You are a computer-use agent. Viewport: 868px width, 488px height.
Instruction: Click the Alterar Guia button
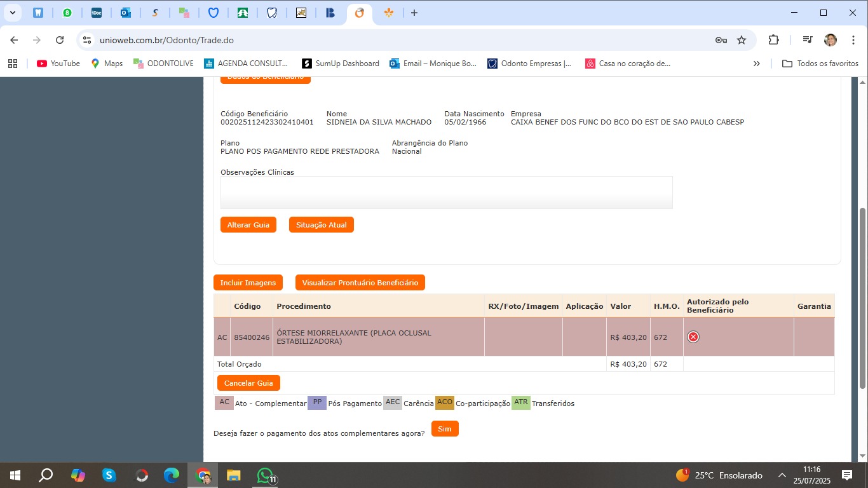(x=248, y=225)
